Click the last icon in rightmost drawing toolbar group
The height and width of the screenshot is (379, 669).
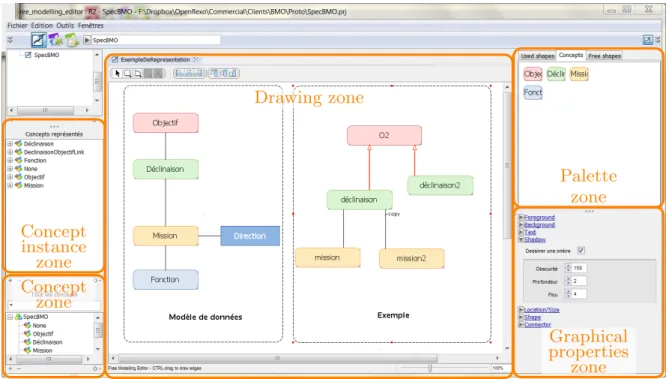(233, 73)
